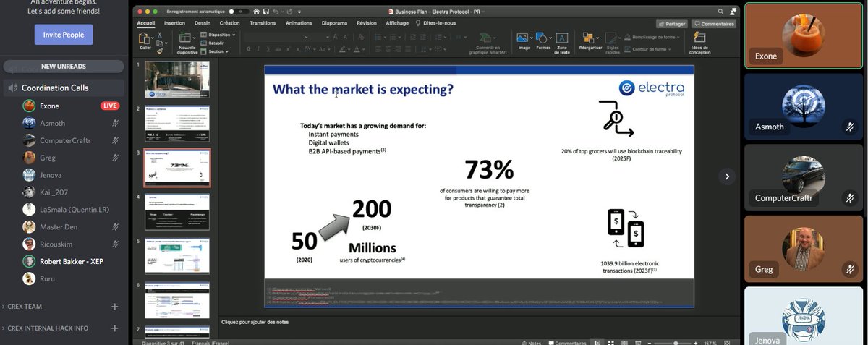This screenshot has height=345, width=868.
Task: Open the Formes shapes icon
Action: pos(542,38)
